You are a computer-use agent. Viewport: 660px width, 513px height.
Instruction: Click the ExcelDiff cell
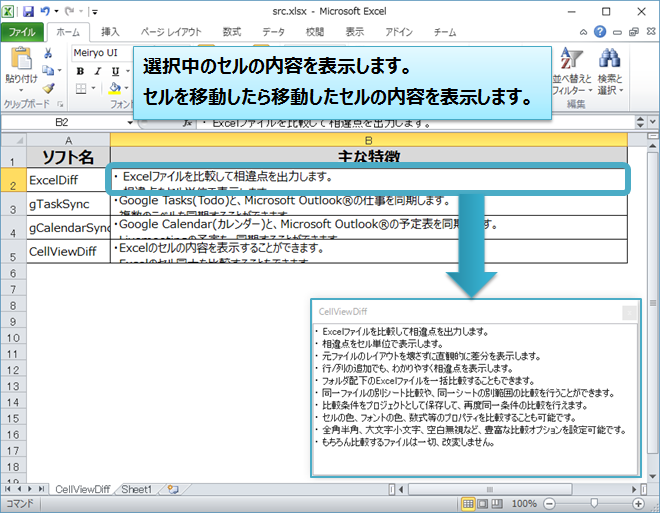[68, 180]
